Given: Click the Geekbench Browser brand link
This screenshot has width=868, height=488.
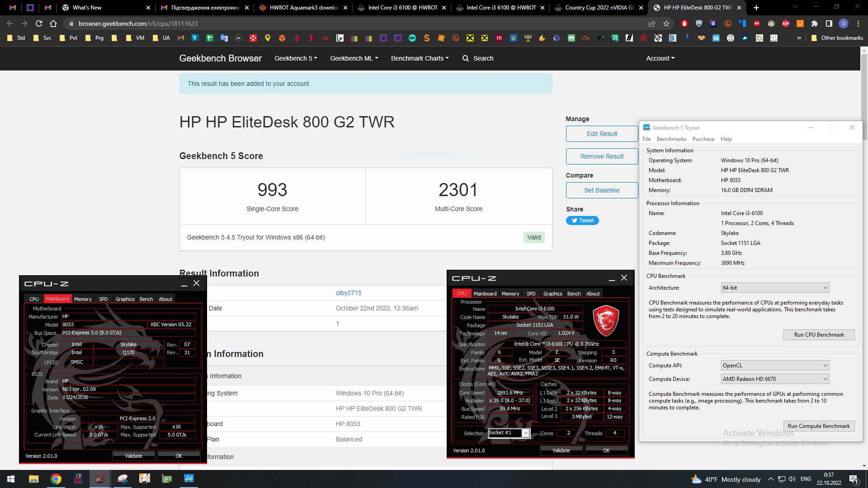Looking at the screenshot, I should [221, 58].
